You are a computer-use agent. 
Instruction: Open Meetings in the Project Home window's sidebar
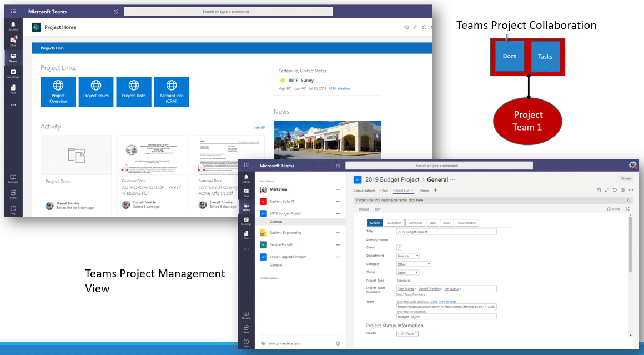(13, 73)
